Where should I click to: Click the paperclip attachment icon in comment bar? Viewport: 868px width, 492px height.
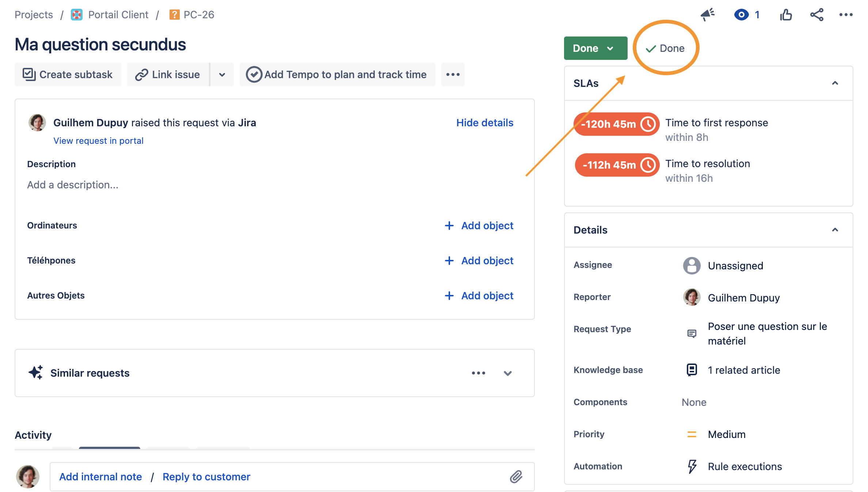click(x=516, y=476)
